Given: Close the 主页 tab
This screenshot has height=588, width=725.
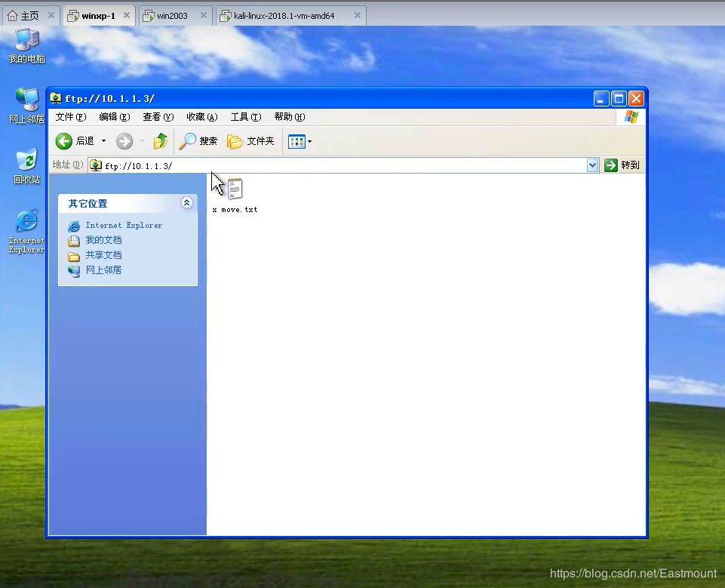Looking at the screenshot, I should [51, 15].
